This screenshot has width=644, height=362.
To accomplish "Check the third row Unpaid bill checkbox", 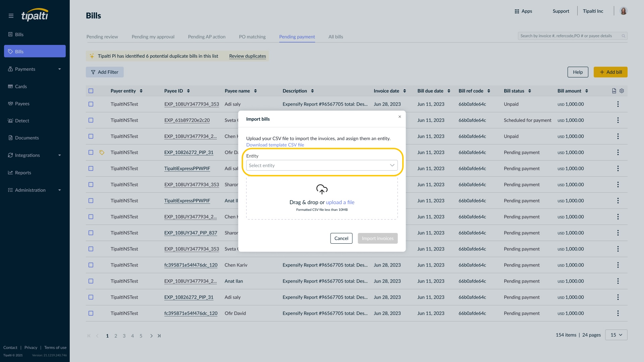I will [91, 136].
